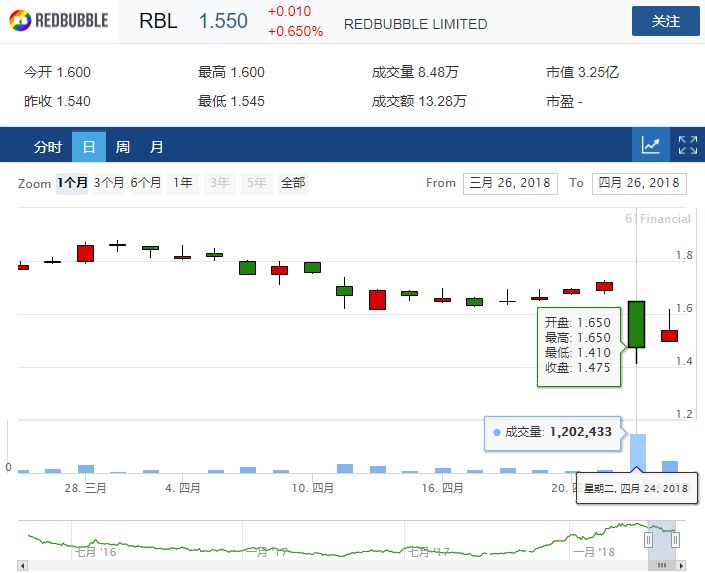Switch to the 月 monthly tab
The width and height of the screenshot is (705, 573).
(156, 147)
